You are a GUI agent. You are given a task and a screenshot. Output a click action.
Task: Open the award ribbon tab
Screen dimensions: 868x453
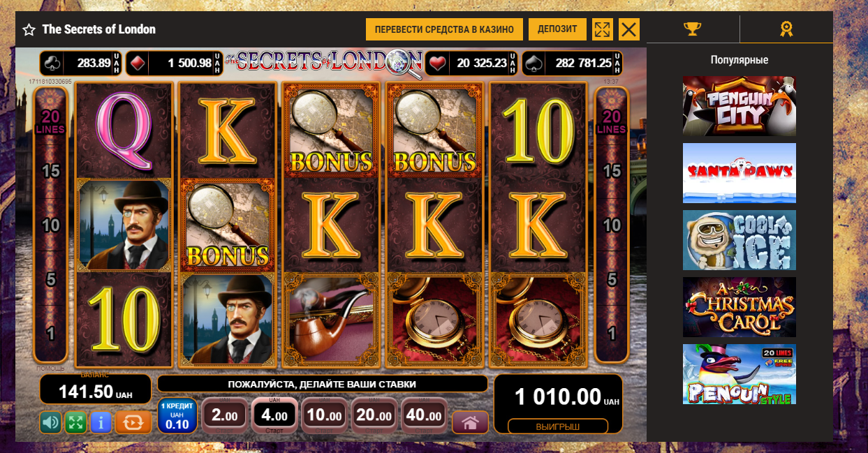point(786,29)
